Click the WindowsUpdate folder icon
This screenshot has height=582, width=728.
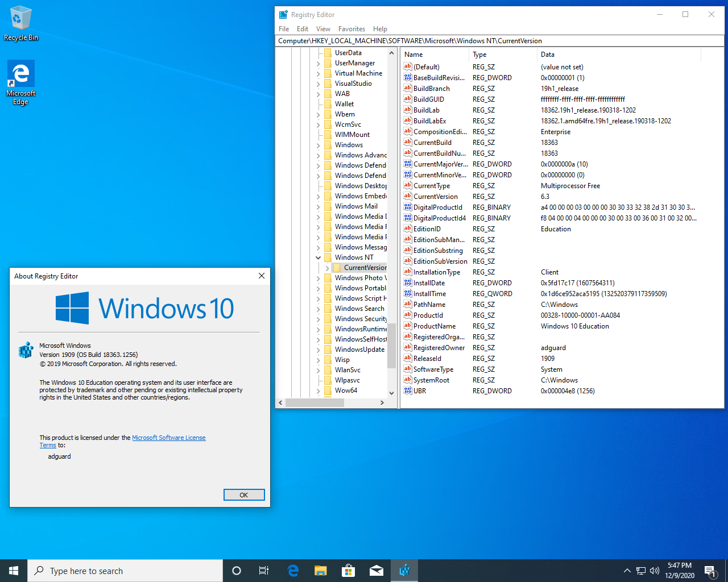328,350
